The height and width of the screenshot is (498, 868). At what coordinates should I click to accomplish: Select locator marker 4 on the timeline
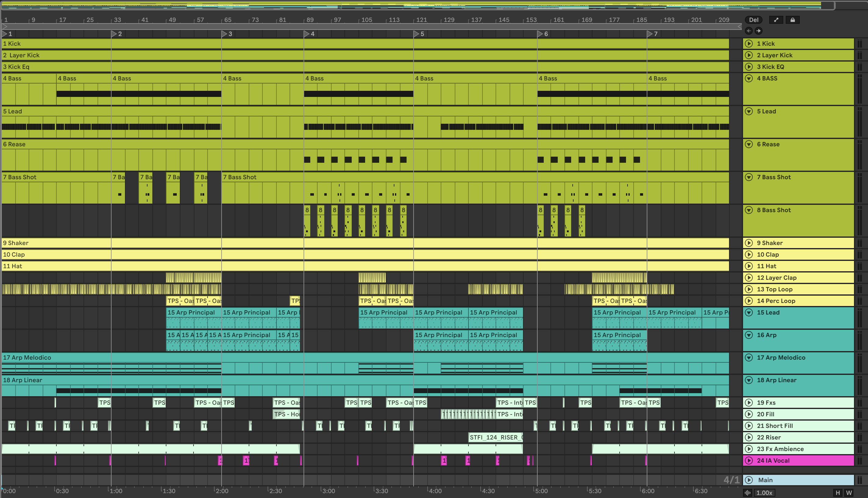(307, 34)
